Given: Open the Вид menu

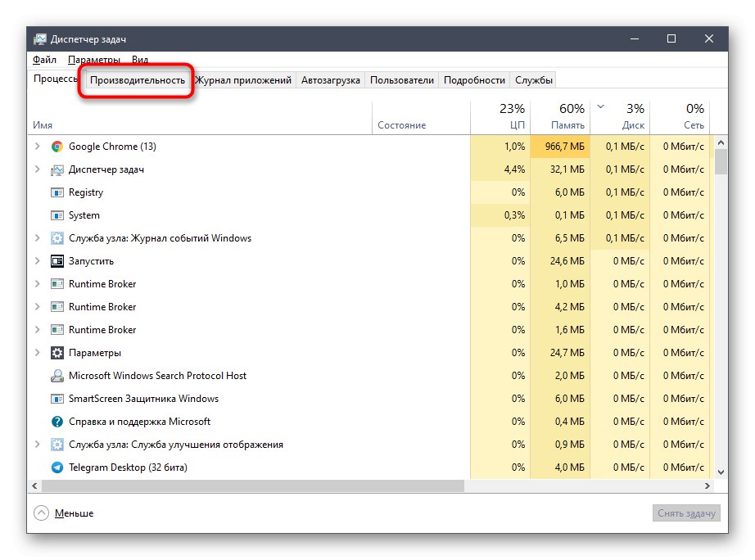Looking at the screenshot, I should [x=140, y=60].
